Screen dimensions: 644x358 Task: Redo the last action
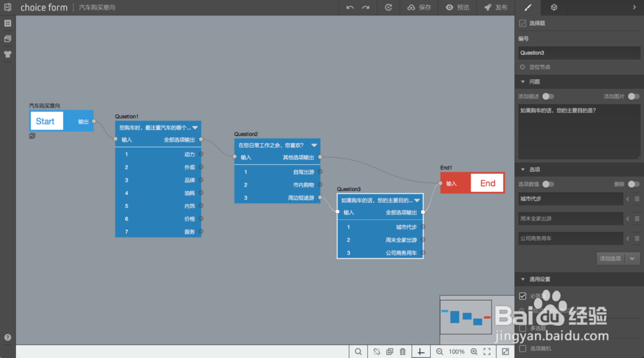(x=366, y=7)
